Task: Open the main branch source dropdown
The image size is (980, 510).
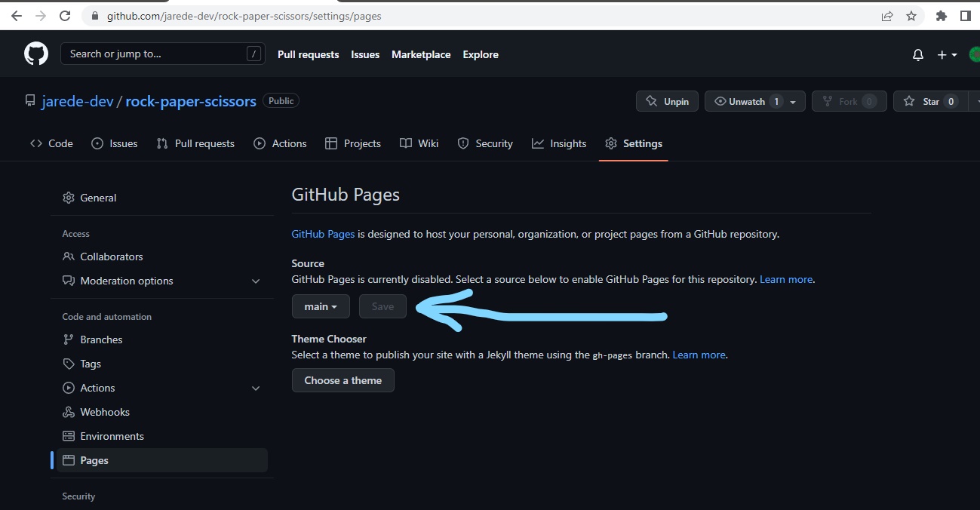Action: click(x=321, y=306)
